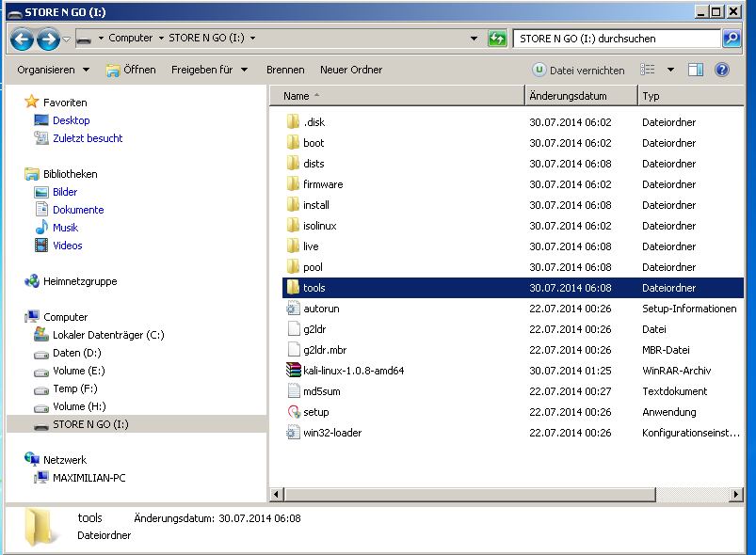Image resolution: width=756 pixels, height=555 pixels.
Task: Open Netzwerk in the navigation pane
Action: click(65, 460)
